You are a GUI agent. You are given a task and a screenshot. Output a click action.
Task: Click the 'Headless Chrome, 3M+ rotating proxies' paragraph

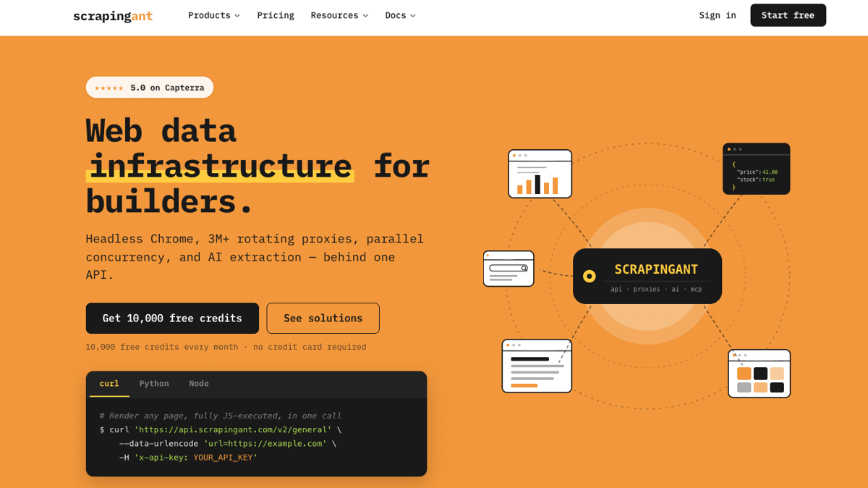click(255, 256)
